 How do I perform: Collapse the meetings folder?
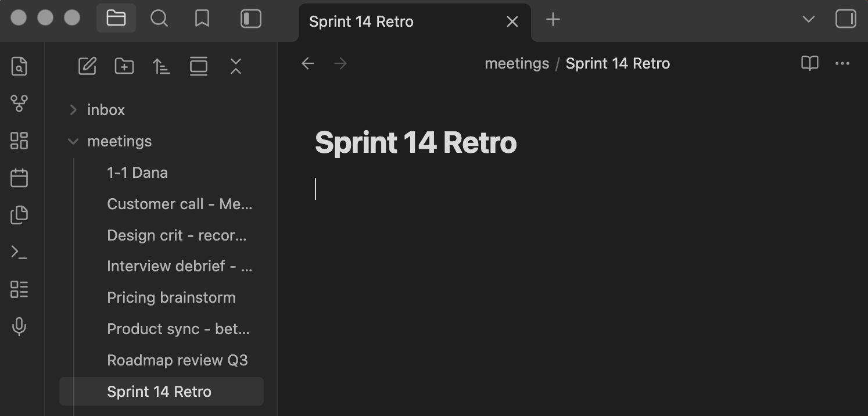click(73, 141)
